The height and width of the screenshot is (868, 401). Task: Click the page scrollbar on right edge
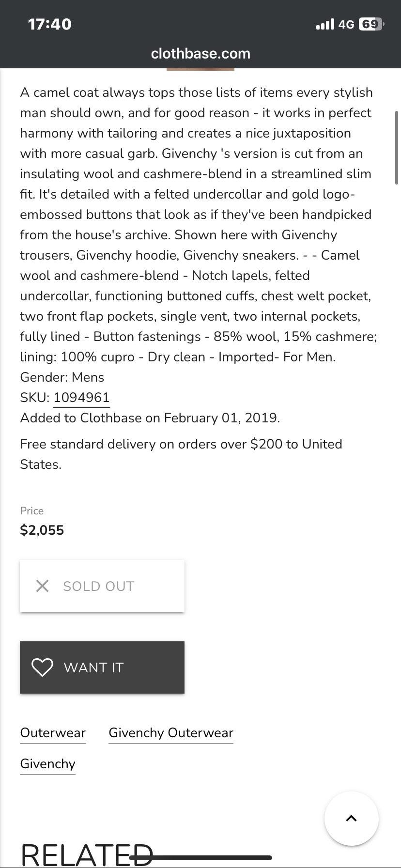(x=397, y=148)
